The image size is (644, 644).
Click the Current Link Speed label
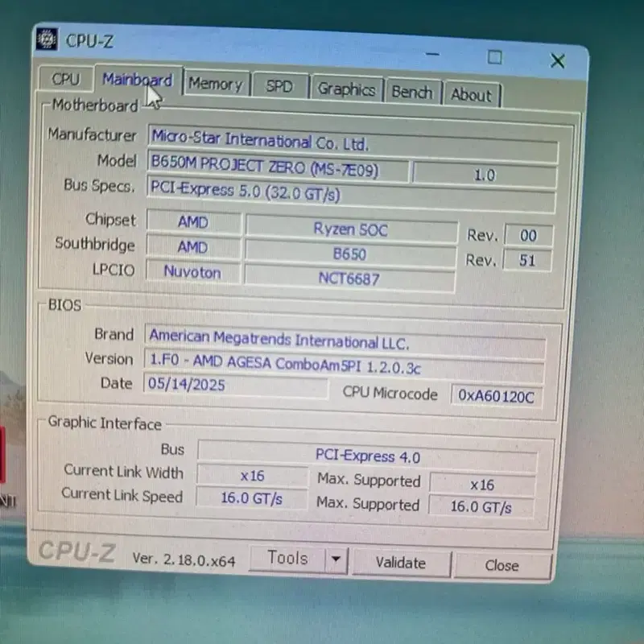[122, 495]
